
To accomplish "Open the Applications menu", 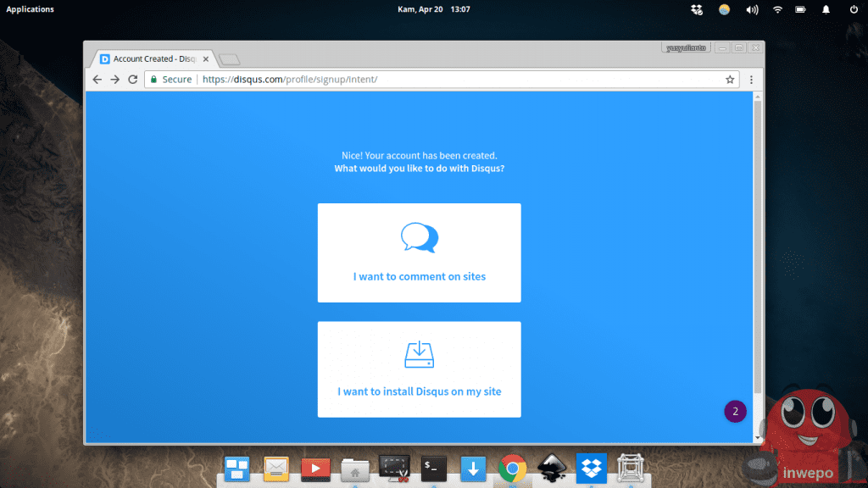I will (x=30, y=8).
